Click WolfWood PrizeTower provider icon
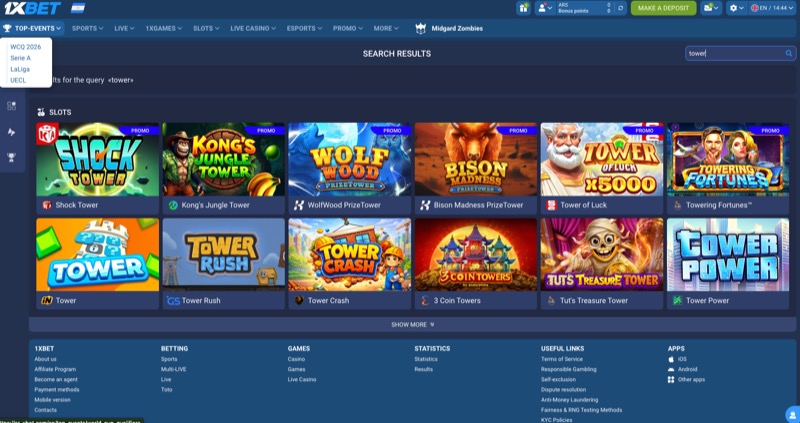 (x=299, y=205)
